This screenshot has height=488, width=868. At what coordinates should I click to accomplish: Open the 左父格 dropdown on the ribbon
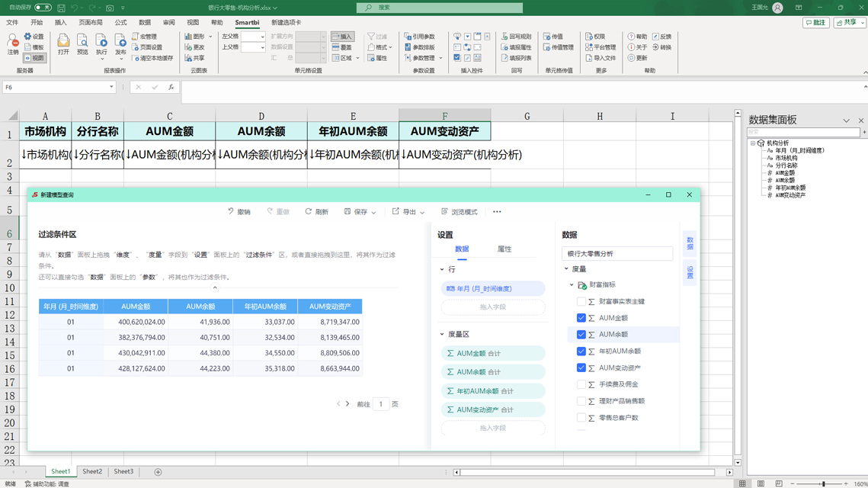[262, 37]
